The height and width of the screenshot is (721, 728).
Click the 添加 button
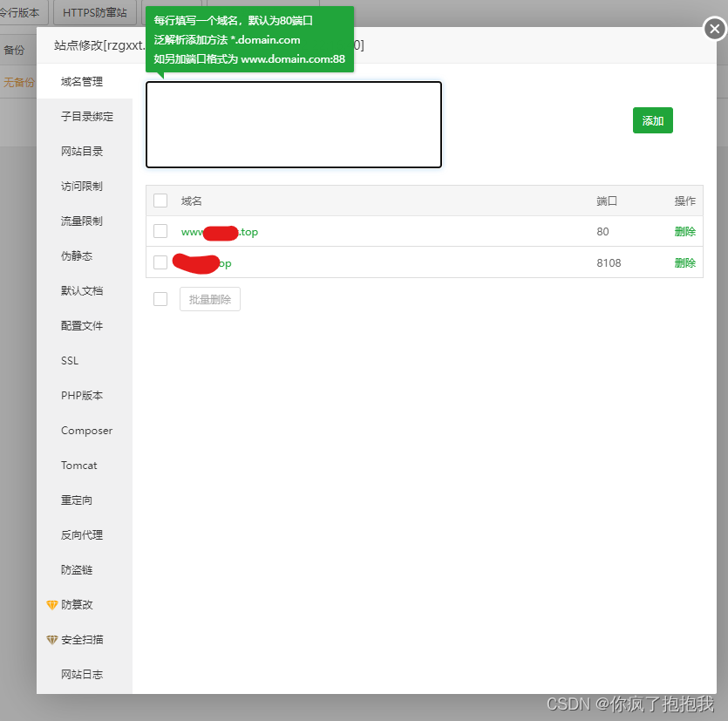652,120
